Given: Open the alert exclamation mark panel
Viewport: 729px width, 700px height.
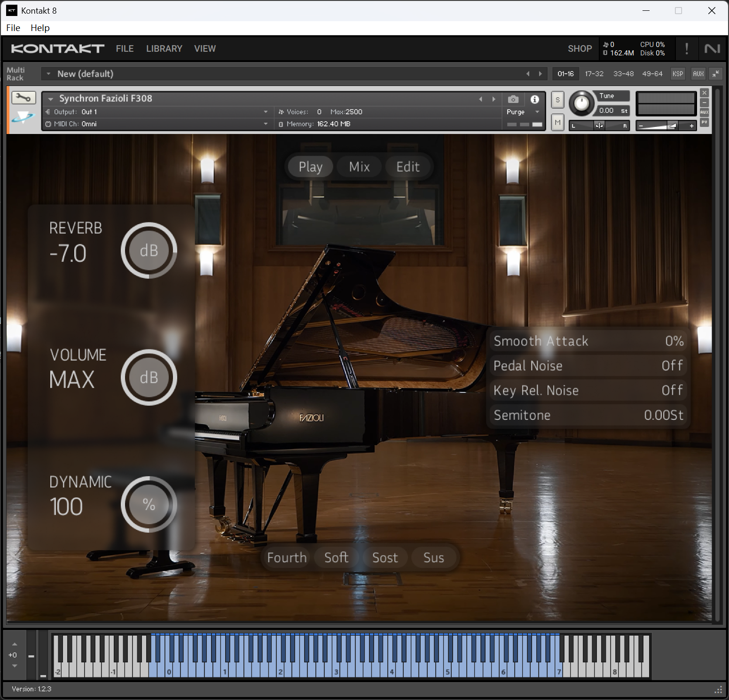Looking at the screenshot, I should 687,48.
